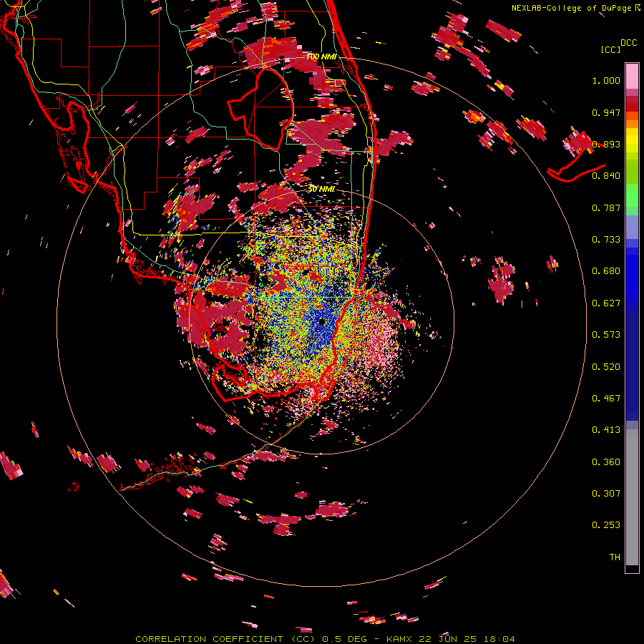The image size is (644, 644).
Task: Click the TH threshold label
Action: pyautogui.click(x=615, y=557)
